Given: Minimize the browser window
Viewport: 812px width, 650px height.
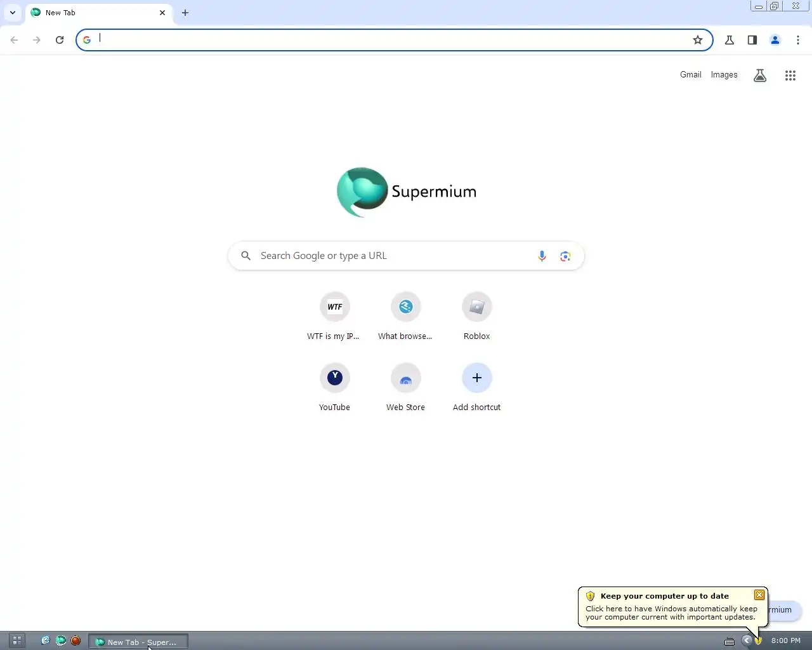Looking at the screenshot, I should click(x=758, y=6).
